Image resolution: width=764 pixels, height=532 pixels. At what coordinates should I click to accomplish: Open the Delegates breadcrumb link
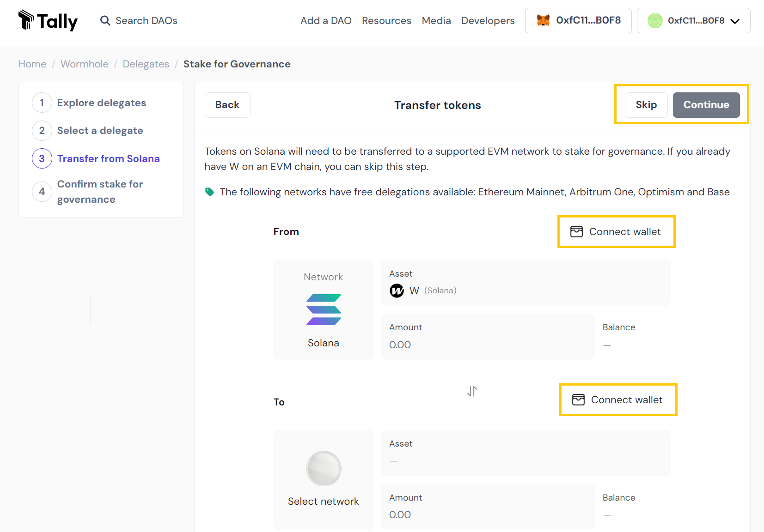146,64
